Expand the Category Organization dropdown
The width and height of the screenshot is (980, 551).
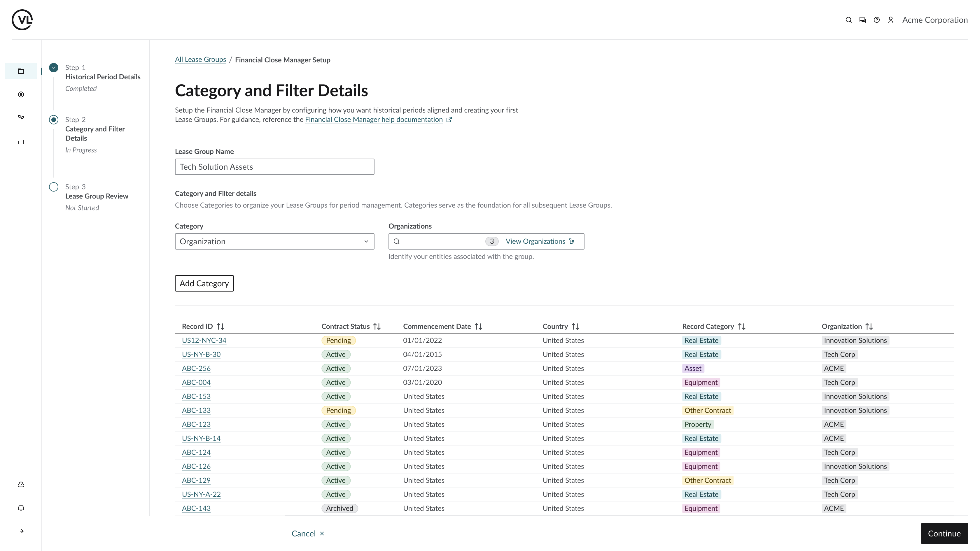274,241
